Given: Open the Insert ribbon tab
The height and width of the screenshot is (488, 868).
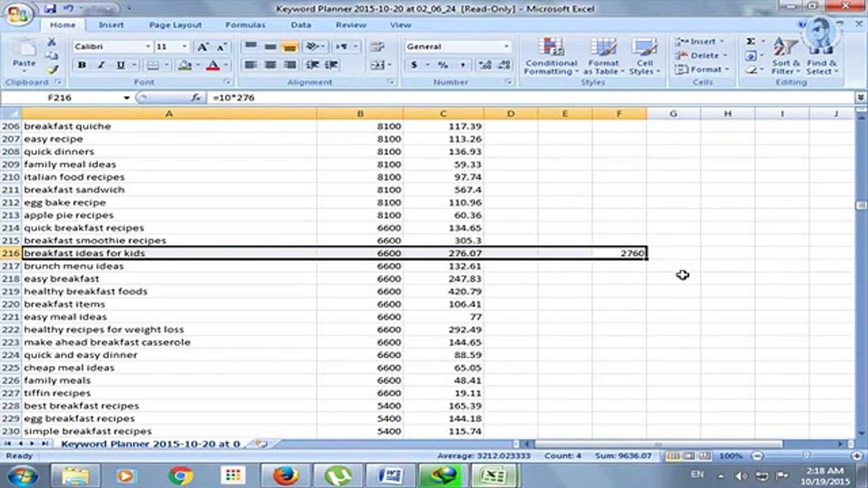Looking at the screenshot, I should pos(111,25).
